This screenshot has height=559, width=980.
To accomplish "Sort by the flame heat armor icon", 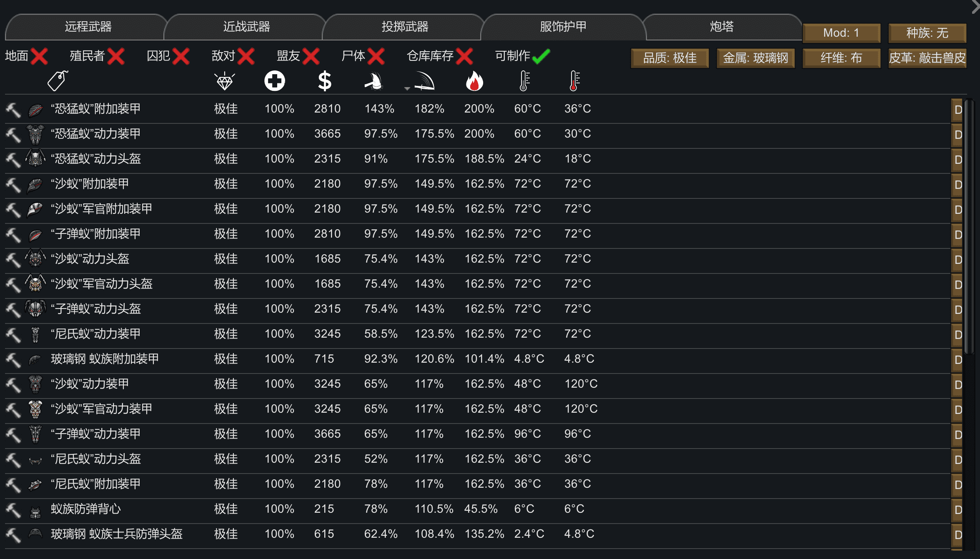I will tap(474, 81).
